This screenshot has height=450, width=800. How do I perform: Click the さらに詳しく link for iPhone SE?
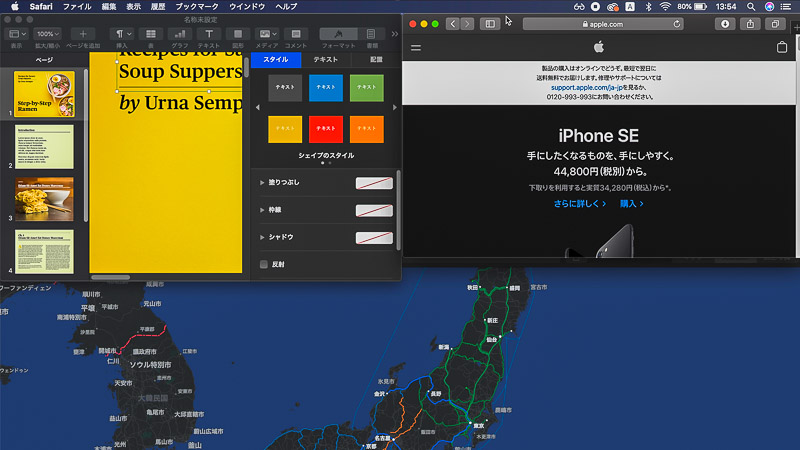click(580, 204)
